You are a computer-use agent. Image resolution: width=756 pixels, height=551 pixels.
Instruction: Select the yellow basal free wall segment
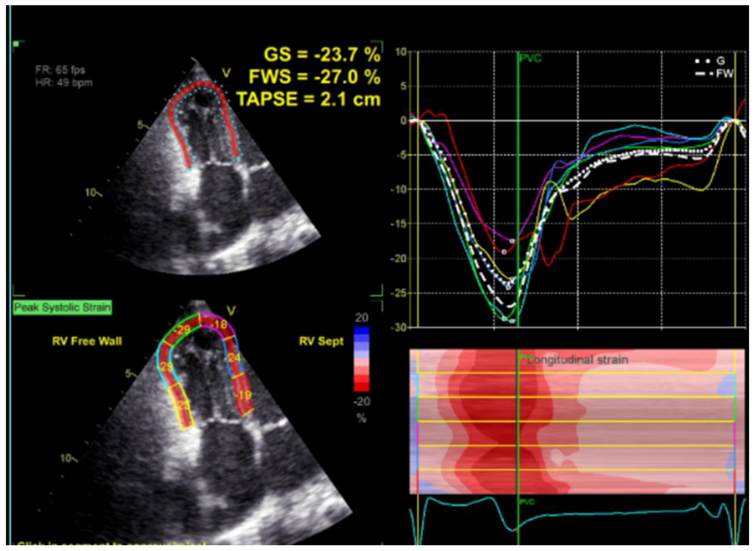tap(183, 405)
